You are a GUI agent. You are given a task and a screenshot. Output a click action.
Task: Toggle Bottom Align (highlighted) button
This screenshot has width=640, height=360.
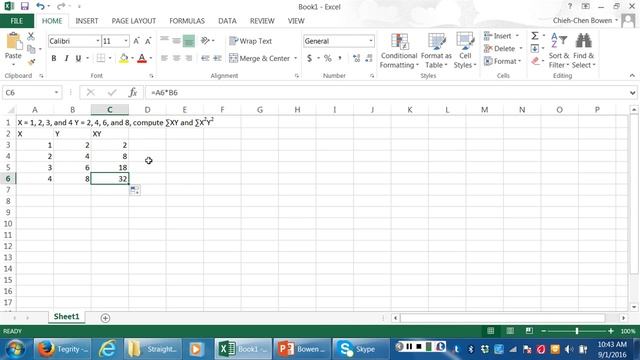189,41
